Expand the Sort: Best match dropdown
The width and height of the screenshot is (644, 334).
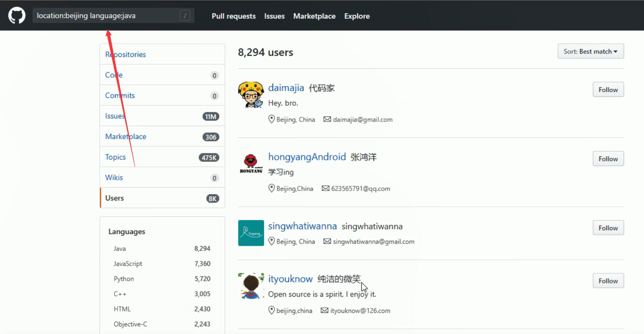pos(590,52)
